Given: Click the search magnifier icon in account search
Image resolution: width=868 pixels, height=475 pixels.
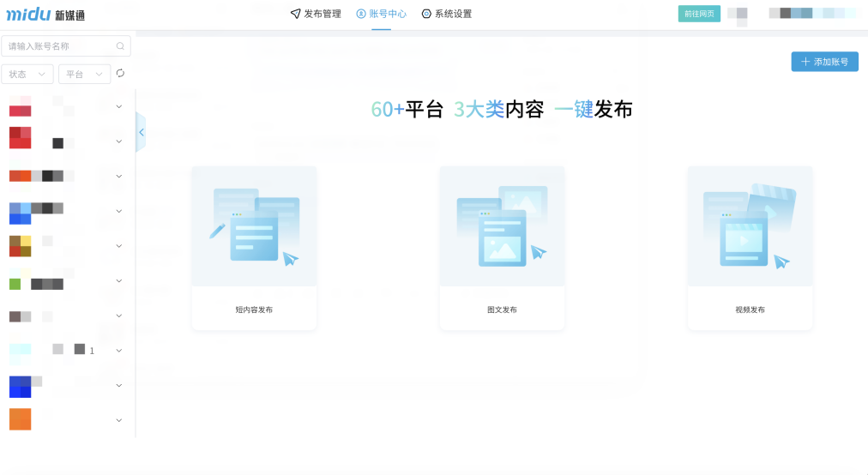Looking at the screenshot, I should click(120, 46).
